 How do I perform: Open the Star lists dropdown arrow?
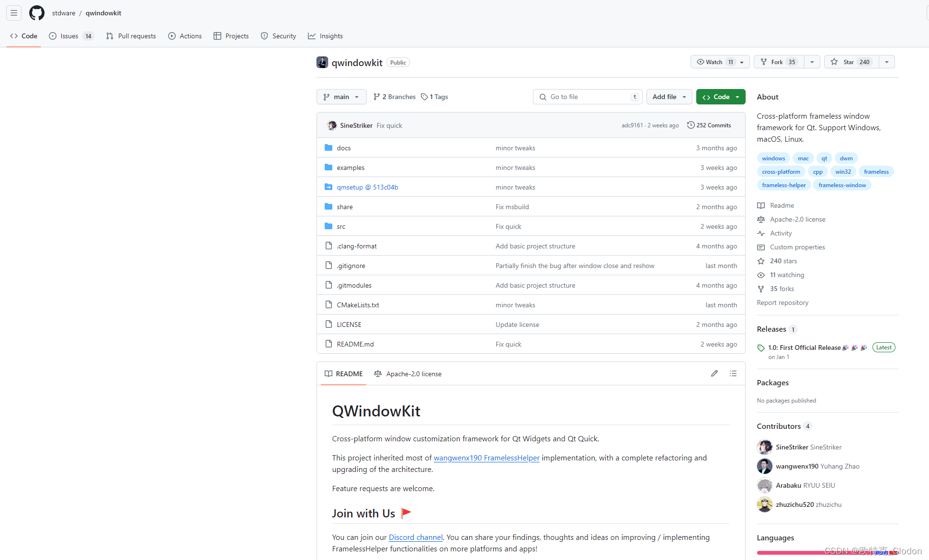(886, 62)
